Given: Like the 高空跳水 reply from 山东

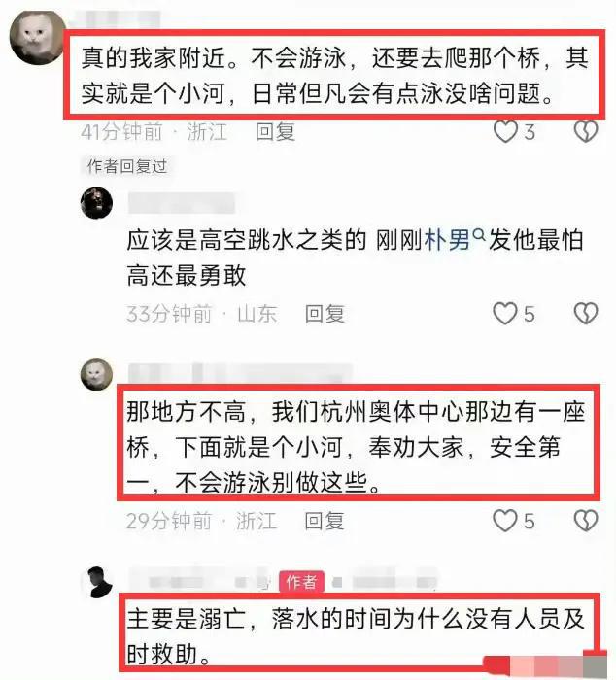Looking at the screenshot, I should (505, 313).
